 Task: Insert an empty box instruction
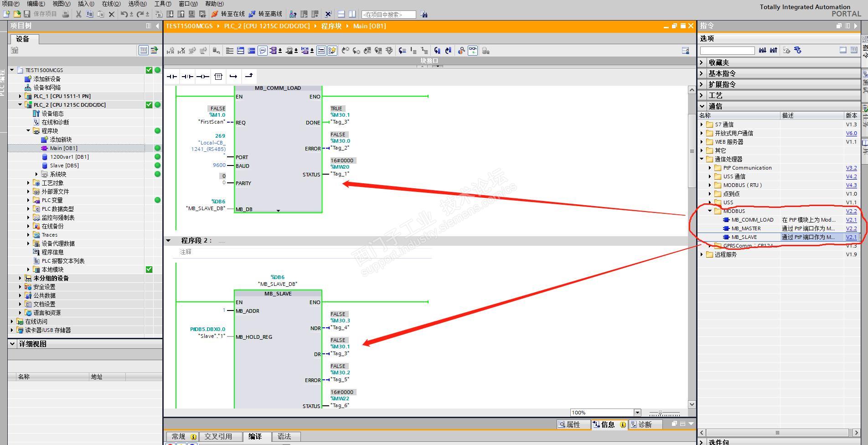pos(218,76)
